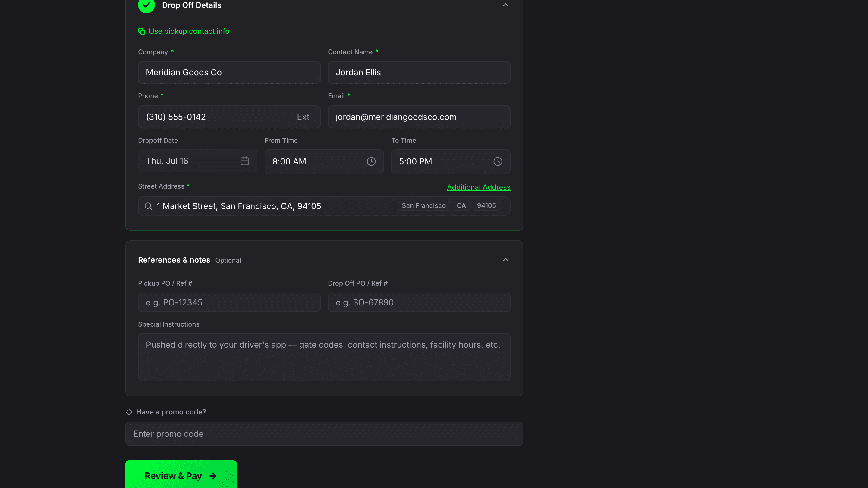Edit the Contact Name field Jordan Ellis

[419, 72]
